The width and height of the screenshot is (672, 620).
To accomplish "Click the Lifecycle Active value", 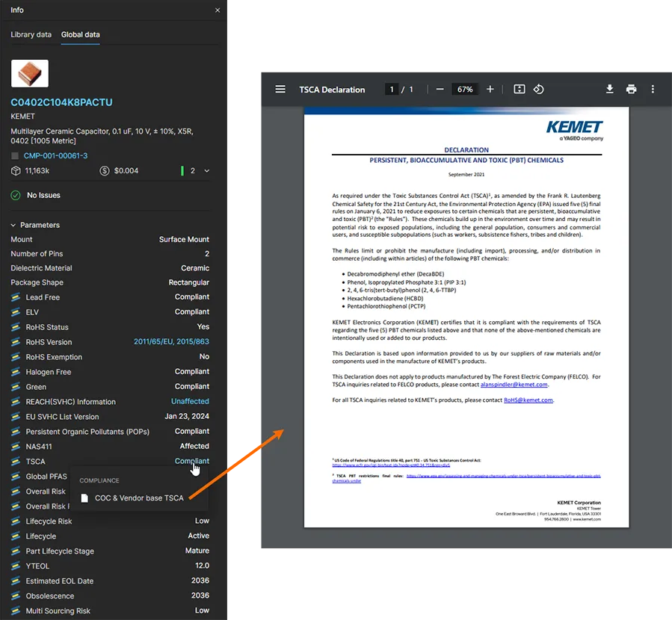I will coord(198,536).
